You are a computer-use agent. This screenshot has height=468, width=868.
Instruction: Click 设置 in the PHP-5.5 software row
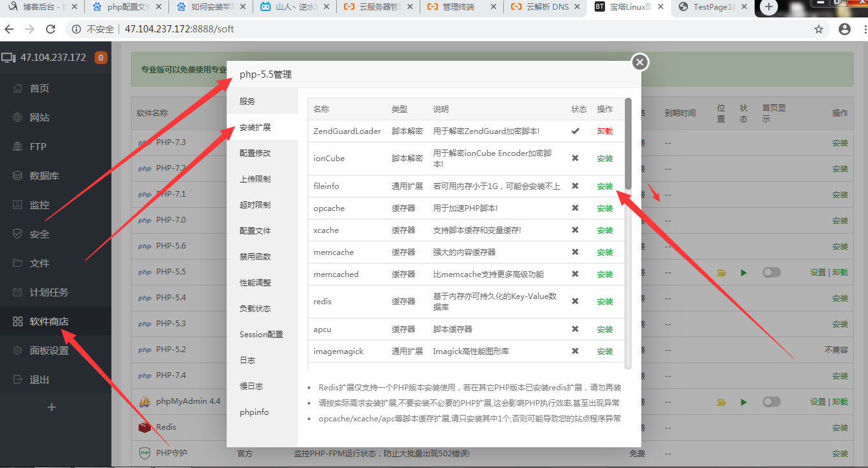point(818,273)
